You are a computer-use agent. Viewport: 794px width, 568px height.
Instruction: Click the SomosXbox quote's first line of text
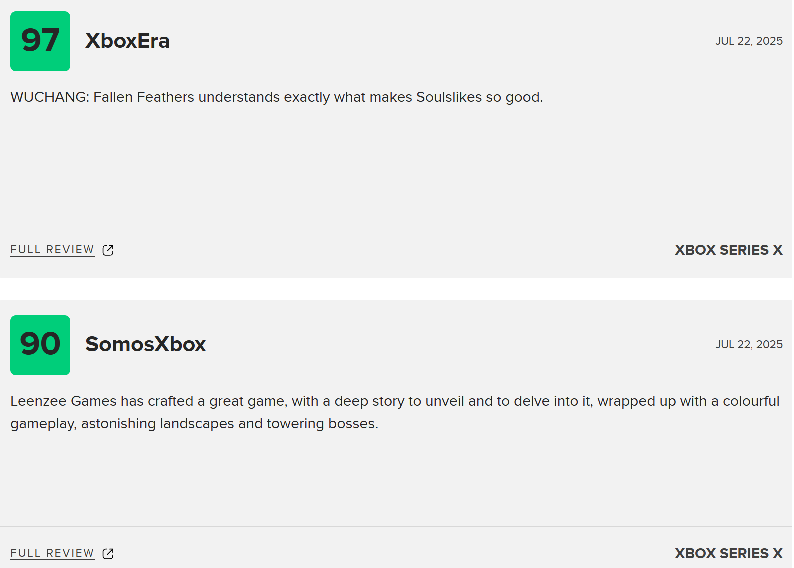tap(395, 401)
